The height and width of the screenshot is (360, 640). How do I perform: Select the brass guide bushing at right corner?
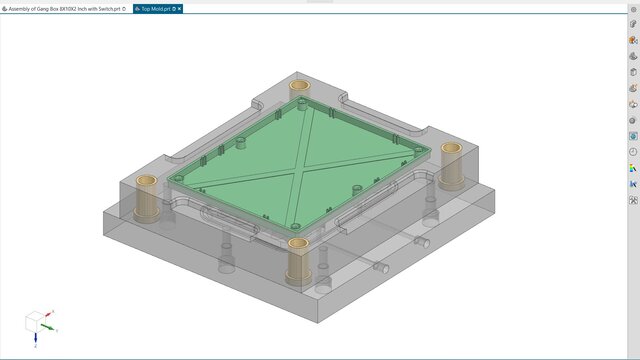(x=451, y=166)
